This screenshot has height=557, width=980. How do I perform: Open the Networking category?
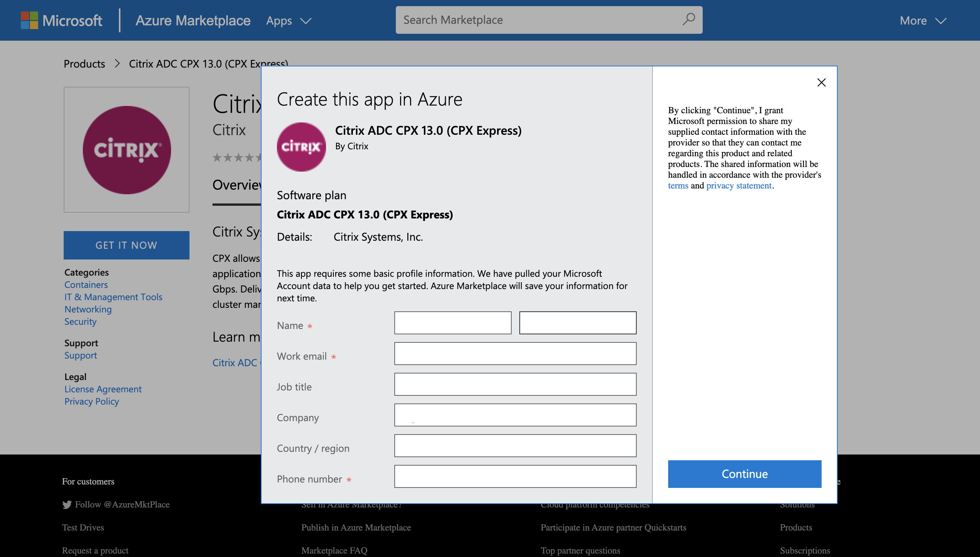pos(88,309)
